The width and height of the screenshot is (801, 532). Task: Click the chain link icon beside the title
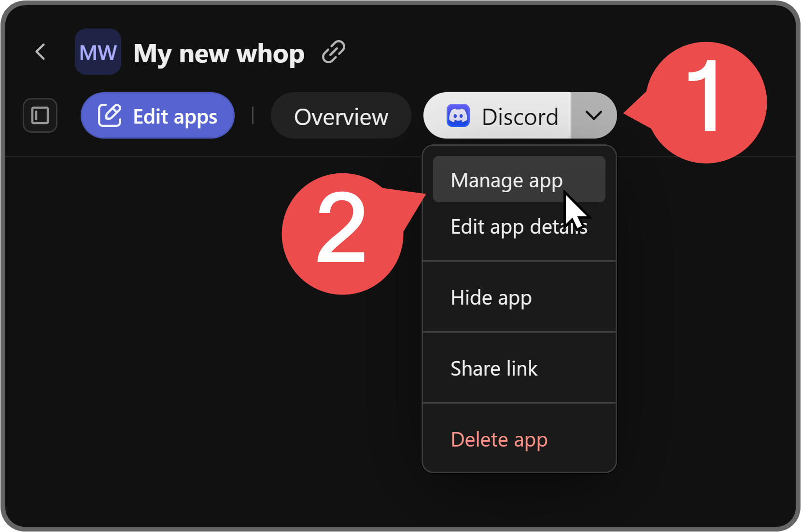point(333,51)
